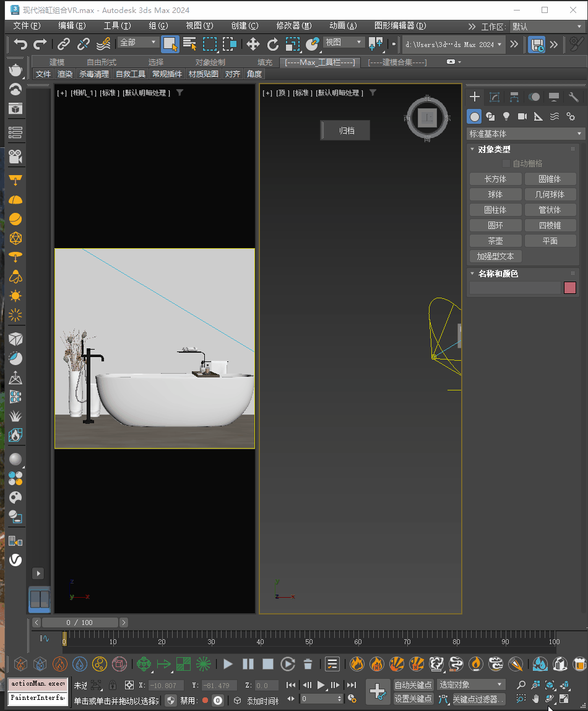Create a 茶壶 teapot primitive

pyautogui.click(x=495, y=241)
